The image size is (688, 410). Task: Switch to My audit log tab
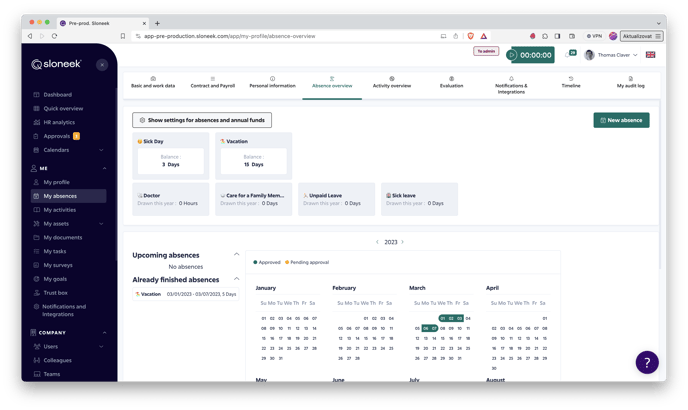click(x=631, y=83)
